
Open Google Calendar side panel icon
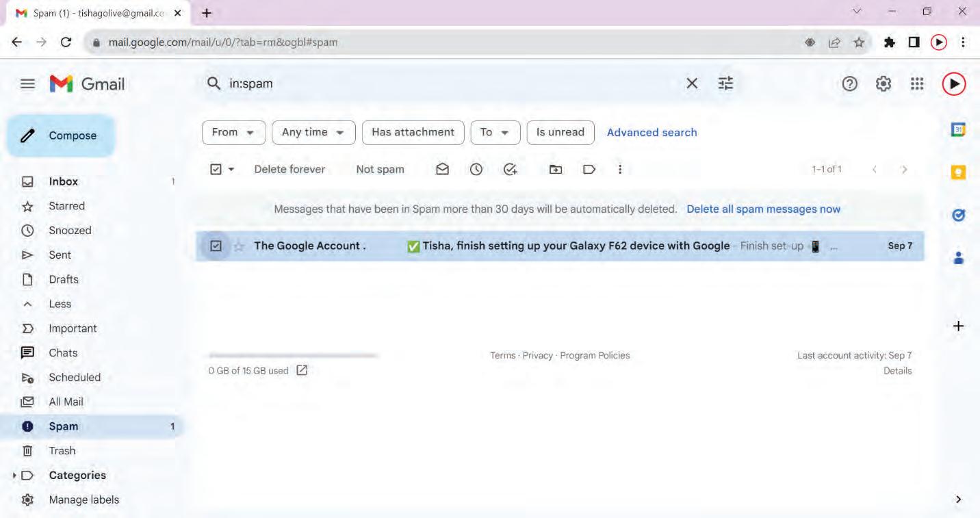pyautogui.click(x=959, y=130)
